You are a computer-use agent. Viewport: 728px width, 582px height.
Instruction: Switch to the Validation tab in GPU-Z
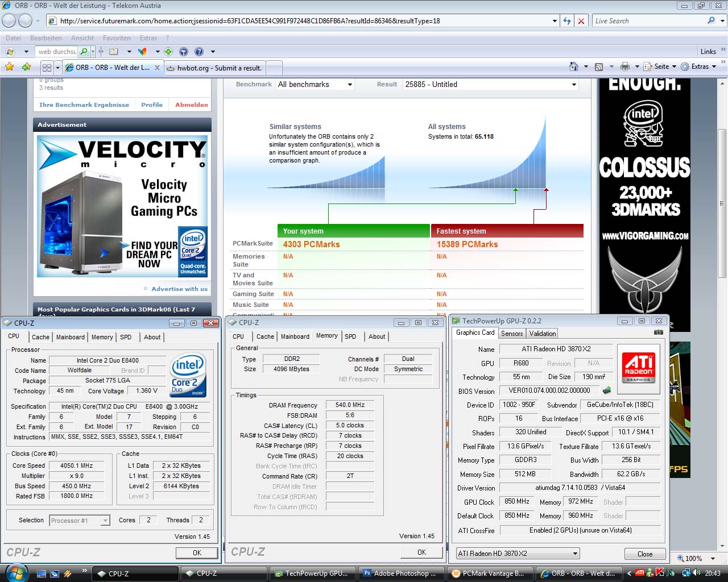click(543, 334)
